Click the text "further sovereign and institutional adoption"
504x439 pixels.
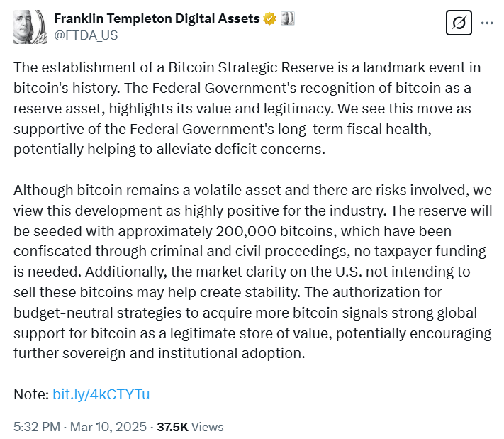(159, 352)
